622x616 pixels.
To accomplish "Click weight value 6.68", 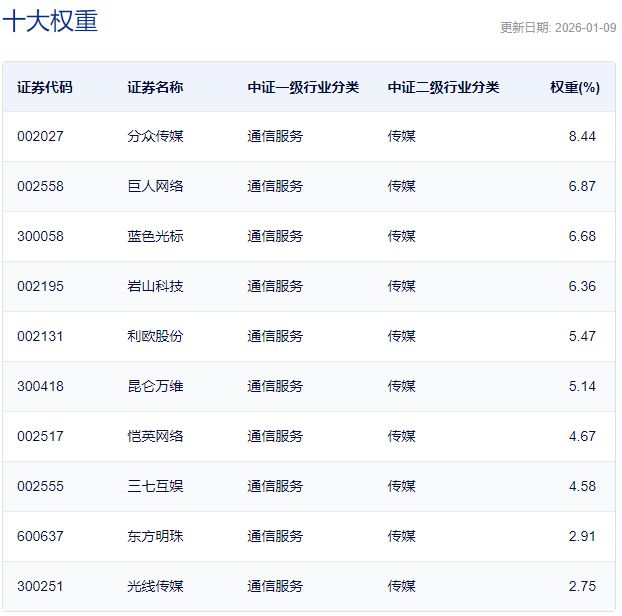I will [x=582, y=236].
